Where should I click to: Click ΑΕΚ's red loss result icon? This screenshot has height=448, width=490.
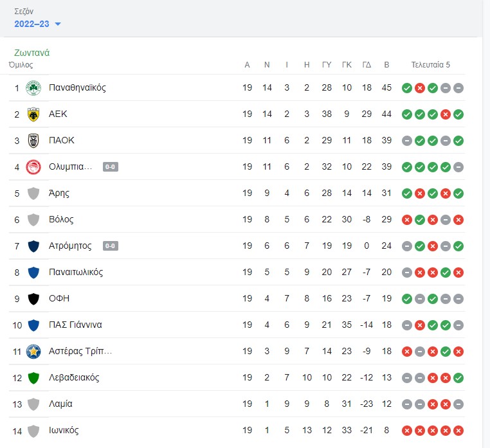coord(446,114)
